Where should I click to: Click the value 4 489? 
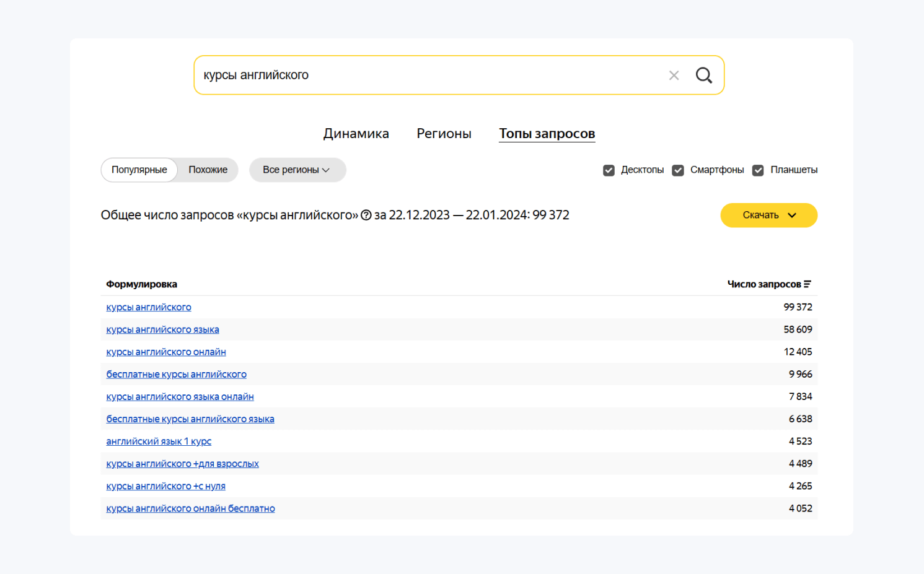[800, 464]
